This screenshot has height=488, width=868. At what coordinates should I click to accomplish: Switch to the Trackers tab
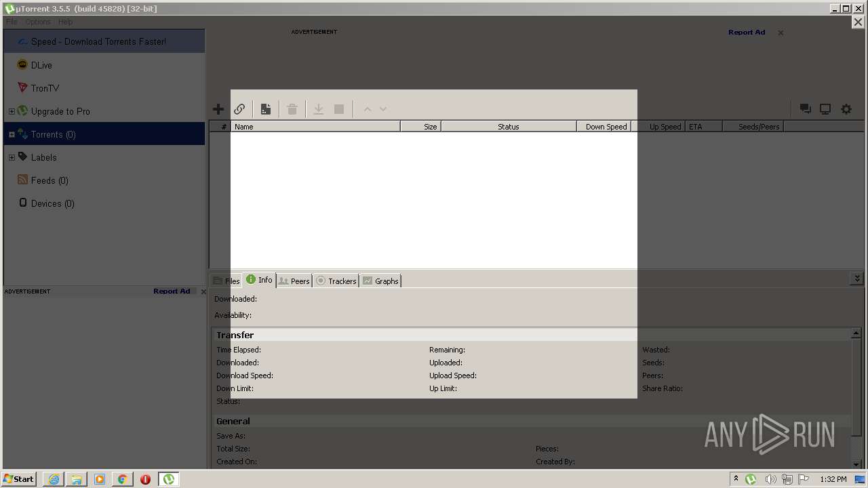pyautogui.click(x=336, y=281)
